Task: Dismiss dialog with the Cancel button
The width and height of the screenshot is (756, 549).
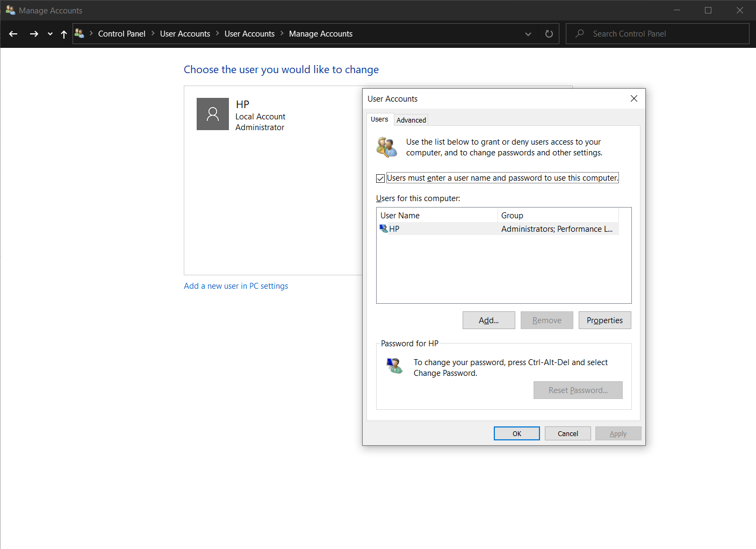Action: pyautogui.click(x=567, y=433)
